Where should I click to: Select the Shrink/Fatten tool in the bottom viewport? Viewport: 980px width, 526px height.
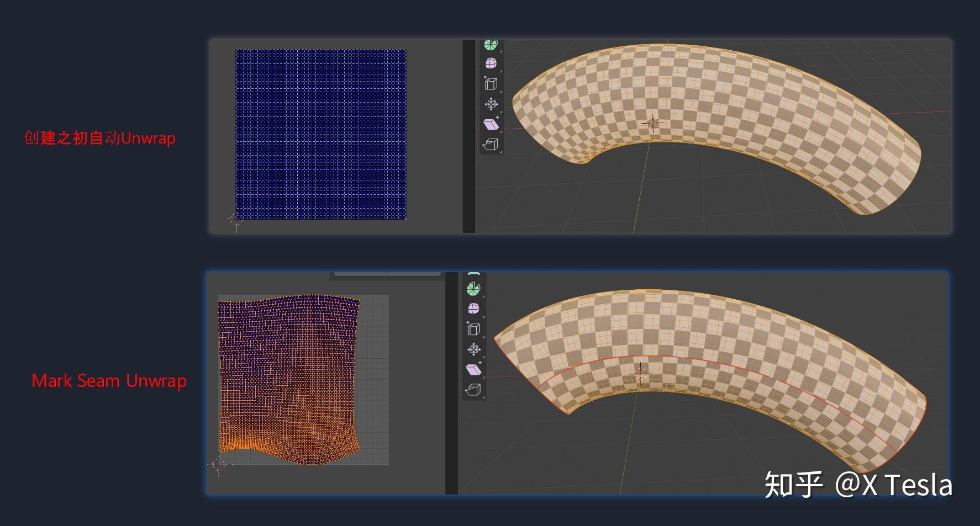click(473, 348)
